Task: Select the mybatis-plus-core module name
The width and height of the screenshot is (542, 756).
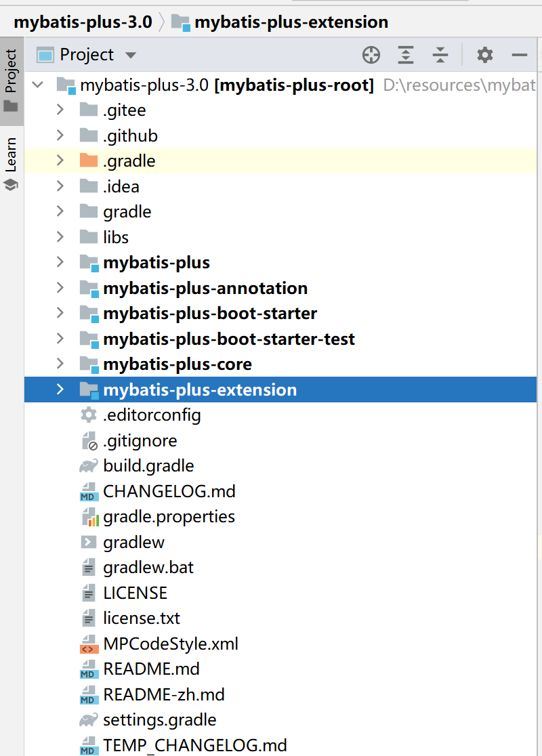Action: click(x=178, y=364)
